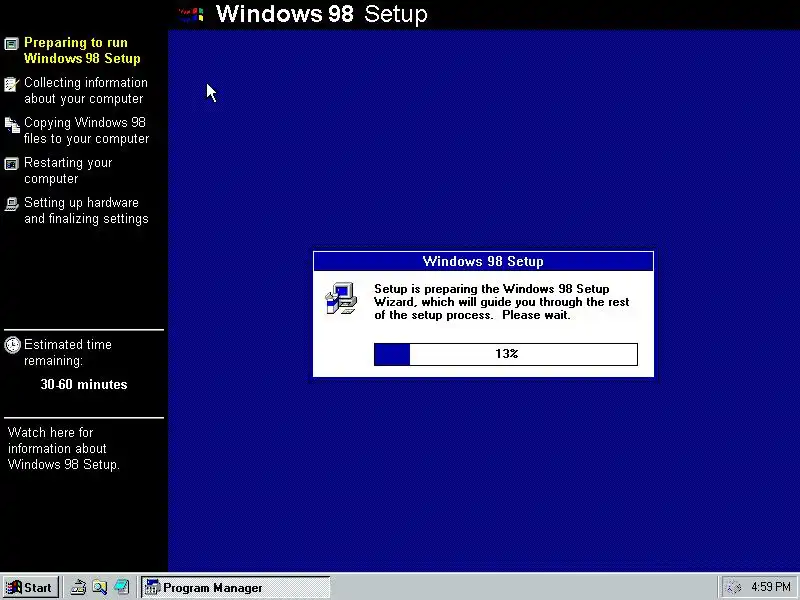Image resolution: width=800 pixels, height=600 pixels.
Task: Click the computer setup icon in the dialog
Action: [x=341, y=298]
